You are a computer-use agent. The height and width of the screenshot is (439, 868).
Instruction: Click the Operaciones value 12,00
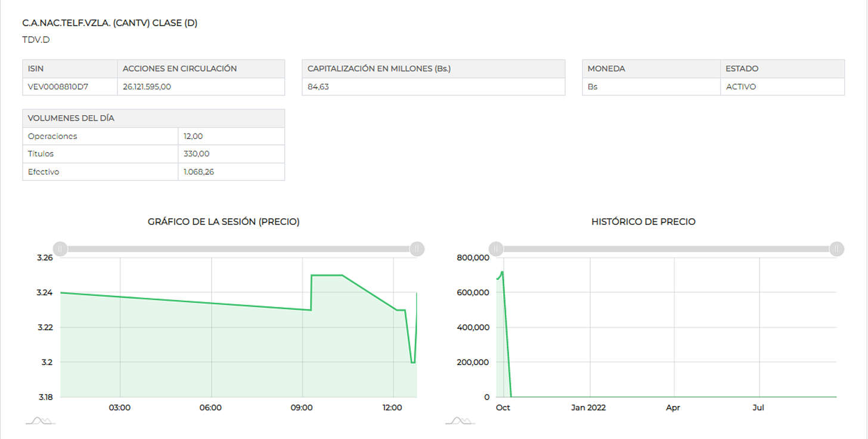tap(193, 136)
